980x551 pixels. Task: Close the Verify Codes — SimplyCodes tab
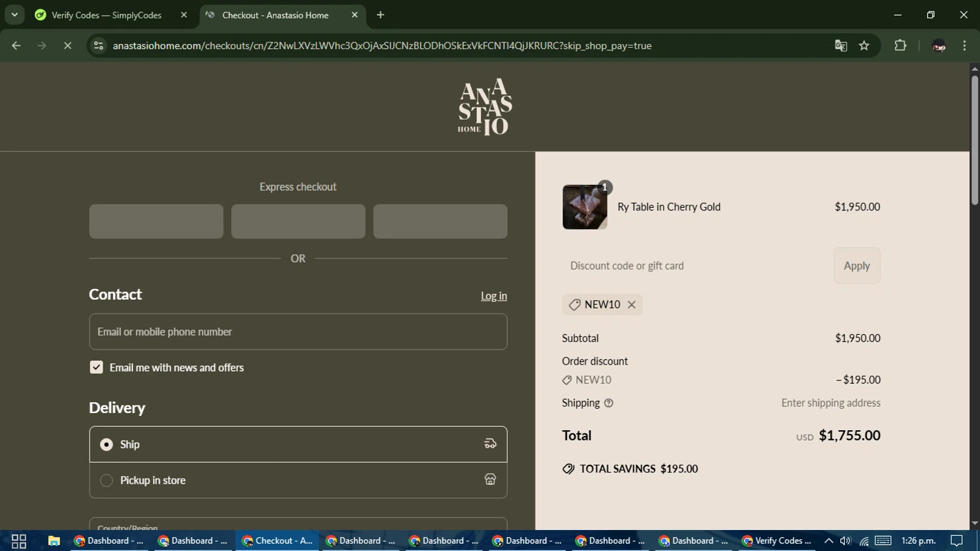(184, 15)
